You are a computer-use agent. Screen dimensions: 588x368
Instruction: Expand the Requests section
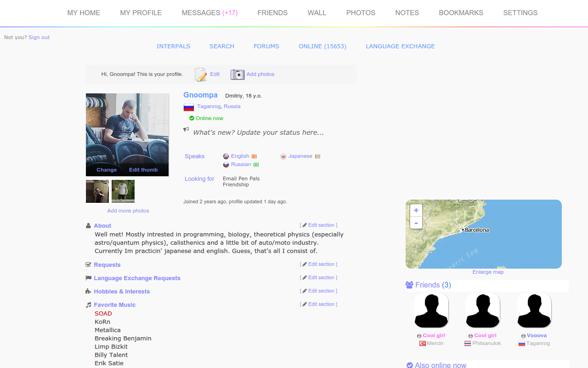click(x=107, y=265)
